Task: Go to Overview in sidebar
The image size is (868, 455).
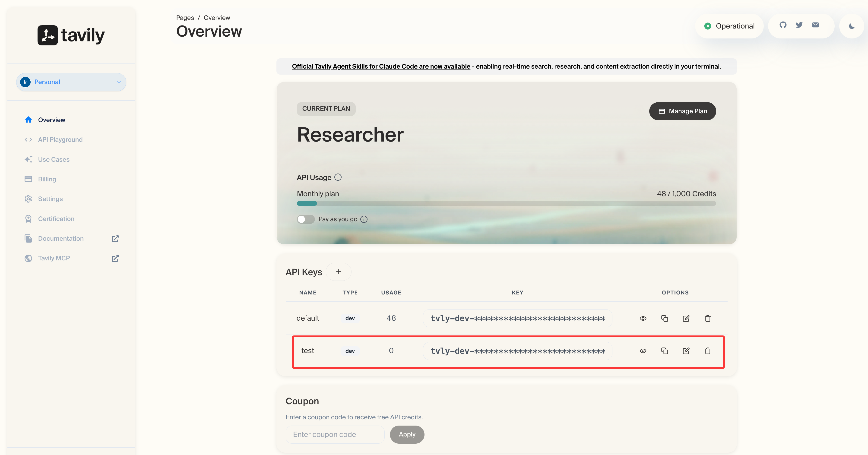Action: point(51,120)
